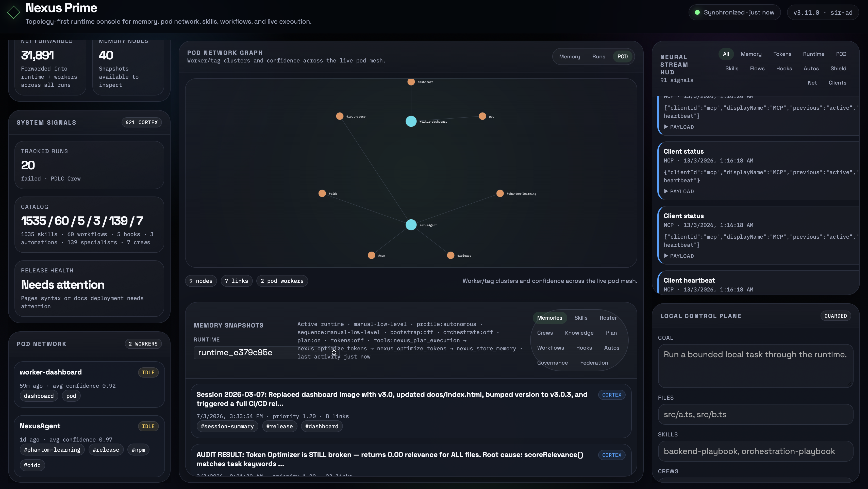868x489 pixels.
Task: Switch to the Governance tab
Action: point(552,363)
